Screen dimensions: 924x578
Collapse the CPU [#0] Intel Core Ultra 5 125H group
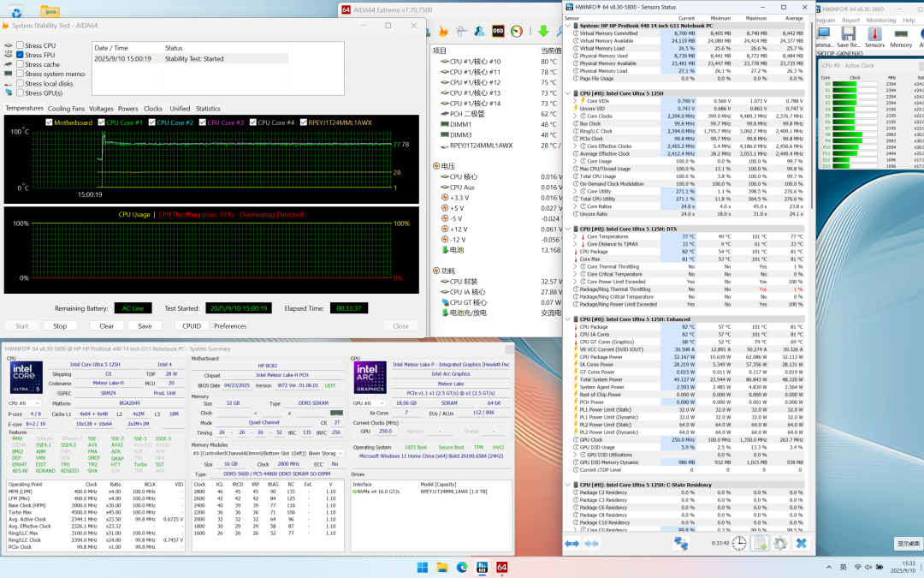click(568, 93)
